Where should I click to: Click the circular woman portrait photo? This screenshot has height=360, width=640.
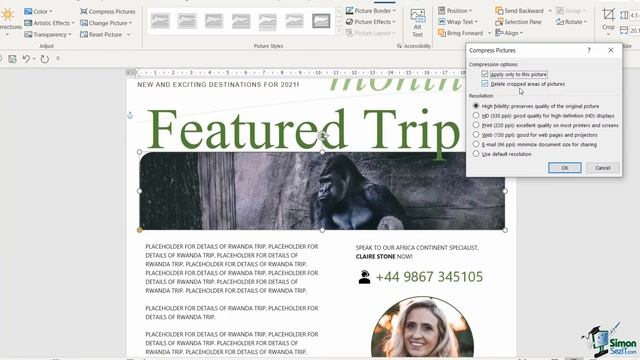(x=422, y=327)
